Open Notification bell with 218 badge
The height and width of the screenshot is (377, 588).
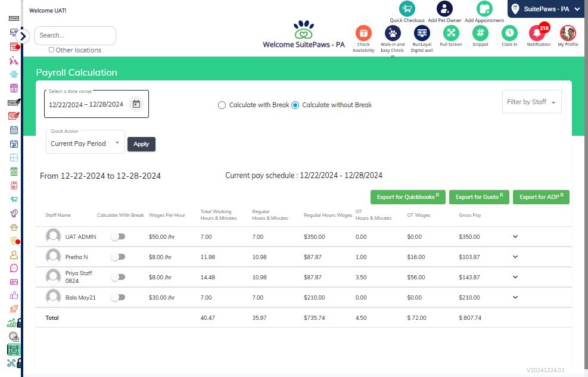(x=537, y=33)
